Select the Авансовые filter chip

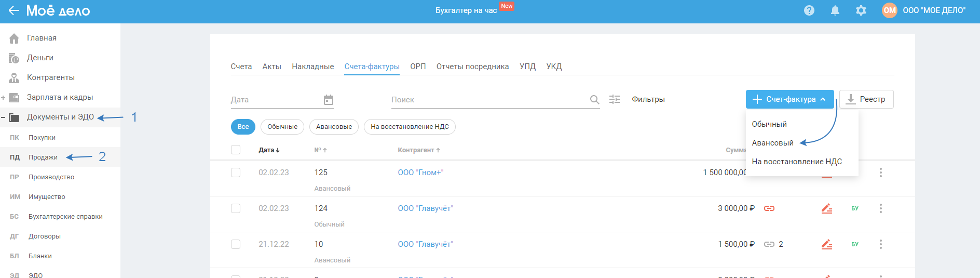[334, 127]
